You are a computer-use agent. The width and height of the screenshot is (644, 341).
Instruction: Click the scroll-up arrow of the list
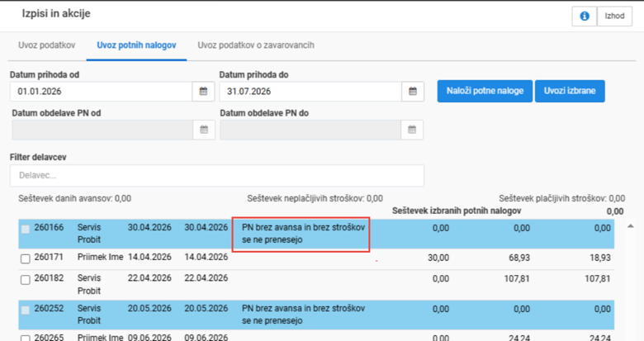631,226
